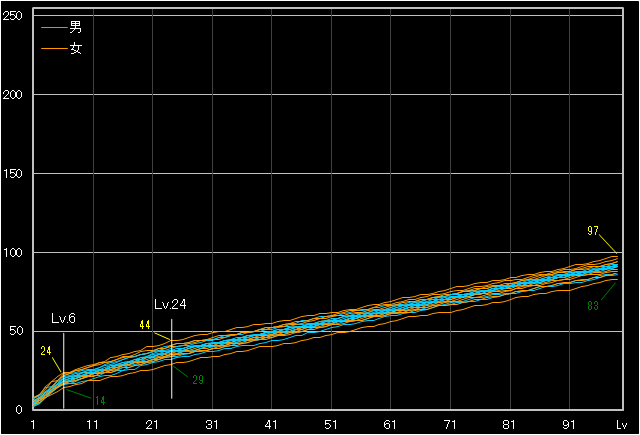Click the blue 男 legend line
This screenshot has width=640, height=435.
54,28
